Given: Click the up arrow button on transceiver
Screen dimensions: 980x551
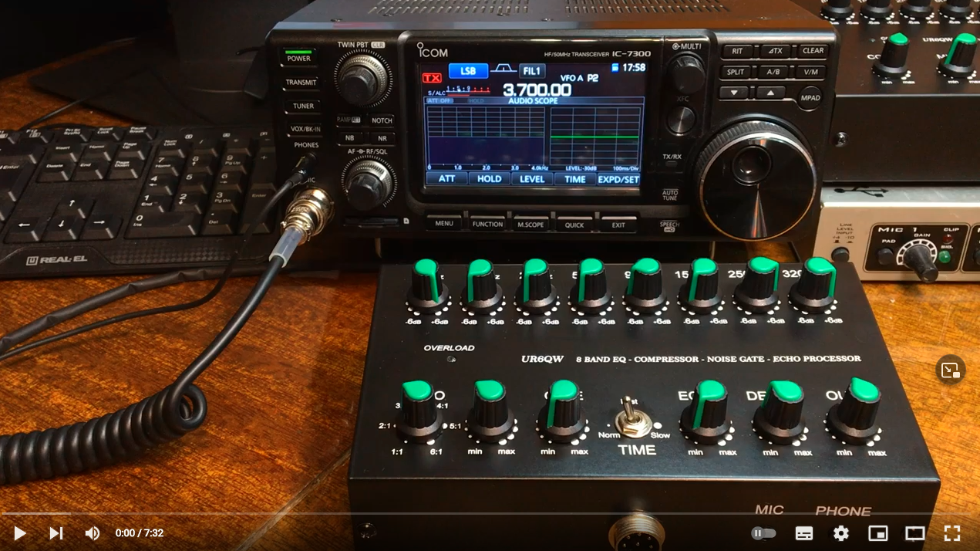Looking at the screenshot, I should click(770, 93).
